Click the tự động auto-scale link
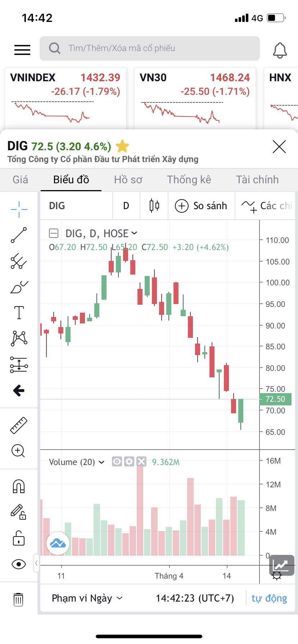 click(x=269, y=598)
